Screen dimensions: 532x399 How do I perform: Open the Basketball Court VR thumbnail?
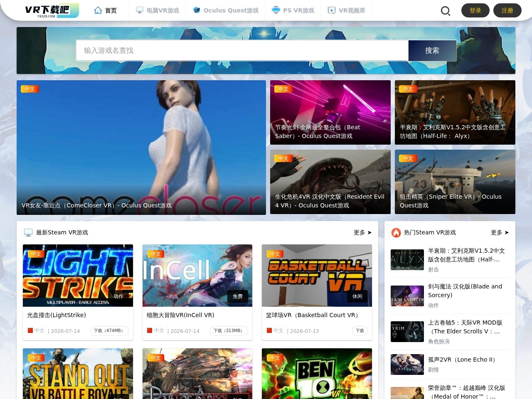(317, 276)
